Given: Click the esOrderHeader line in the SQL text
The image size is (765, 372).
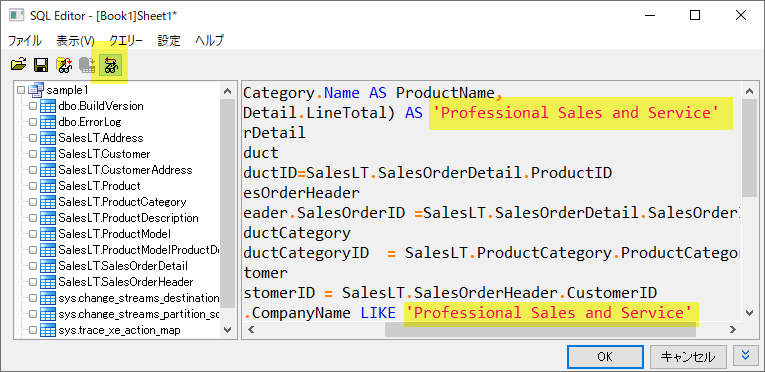Looking at the screenshot, I should coord(302,193).
